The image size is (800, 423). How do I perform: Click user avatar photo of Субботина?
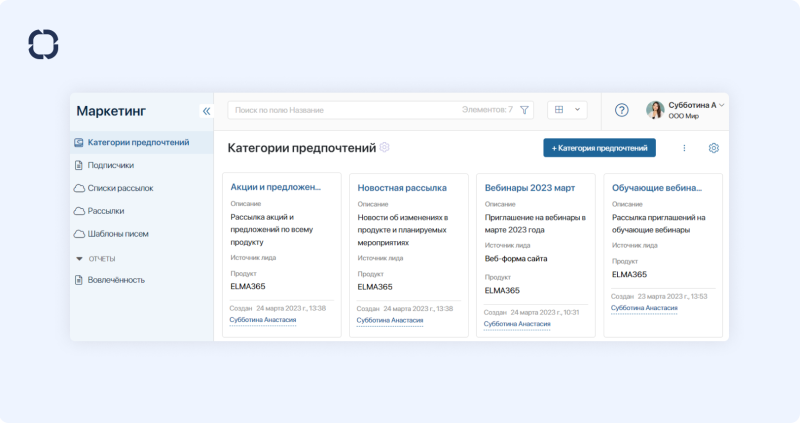coord(655,110)
